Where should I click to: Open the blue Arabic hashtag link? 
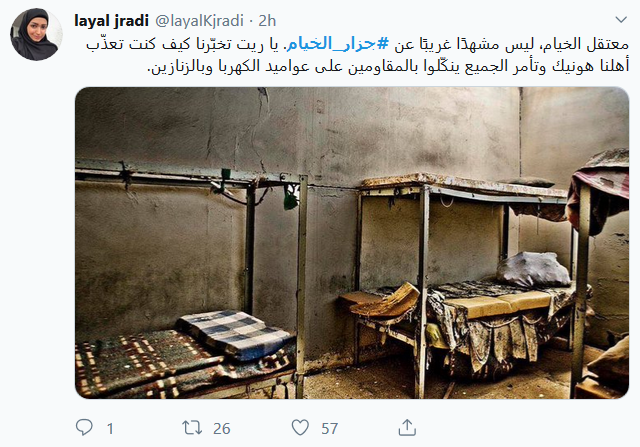(338, 43)
